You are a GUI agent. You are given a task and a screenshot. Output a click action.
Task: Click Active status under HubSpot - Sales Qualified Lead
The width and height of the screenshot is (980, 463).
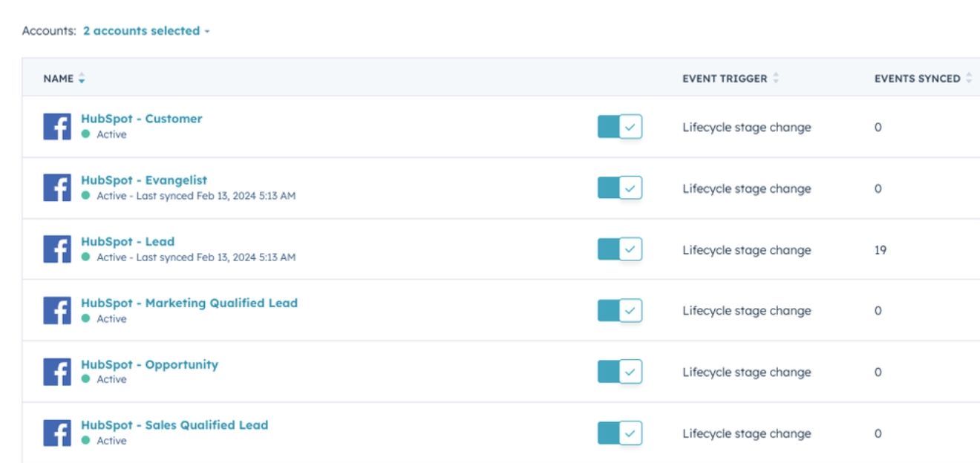click(111, 441)
